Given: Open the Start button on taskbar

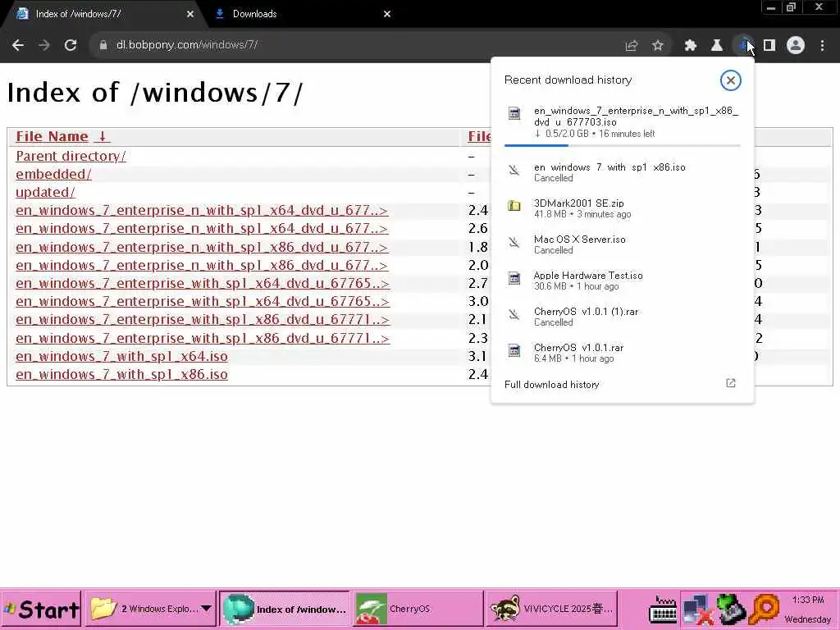Looking at the screenshot, I should click(x=41, y=609).
